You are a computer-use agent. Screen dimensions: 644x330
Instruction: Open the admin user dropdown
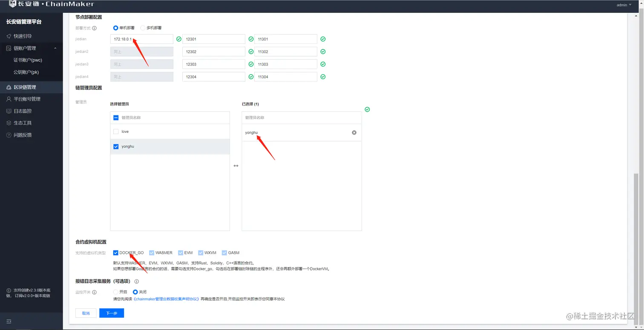624,5
